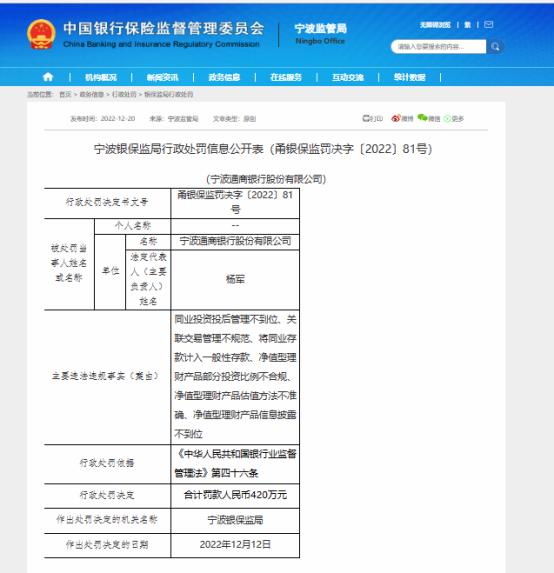Open the 新闻资讯 menu item
The image size is (554, 573).
[163, 77]
